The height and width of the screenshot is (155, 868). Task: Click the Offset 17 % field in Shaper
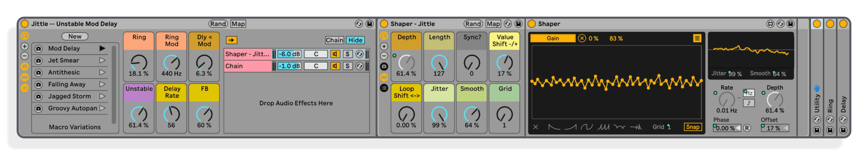click(x=775, y=128)
